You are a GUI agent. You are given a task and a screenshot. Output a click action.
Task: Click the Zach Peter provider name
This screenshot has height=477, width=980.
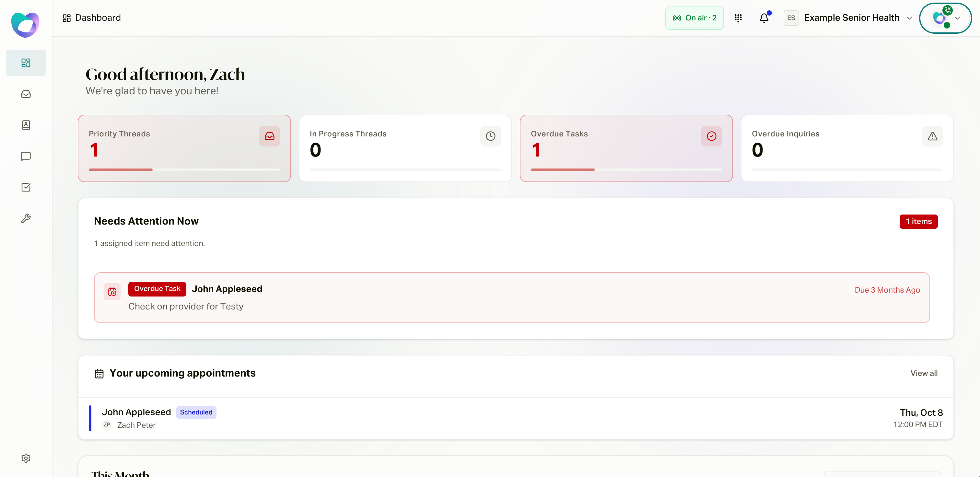(x=136, y=425)
